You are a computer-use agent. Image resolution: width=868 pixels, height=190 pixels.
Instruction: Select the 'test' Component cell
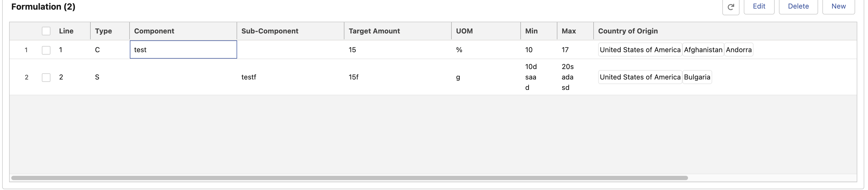pos(183,50)
